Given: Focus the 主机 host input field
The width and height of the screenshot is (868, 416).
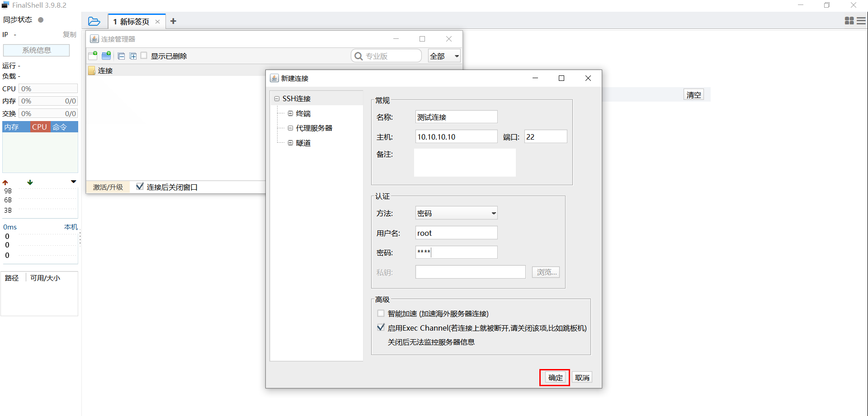Looking at the screenshot, I should (x=456, y=137).
